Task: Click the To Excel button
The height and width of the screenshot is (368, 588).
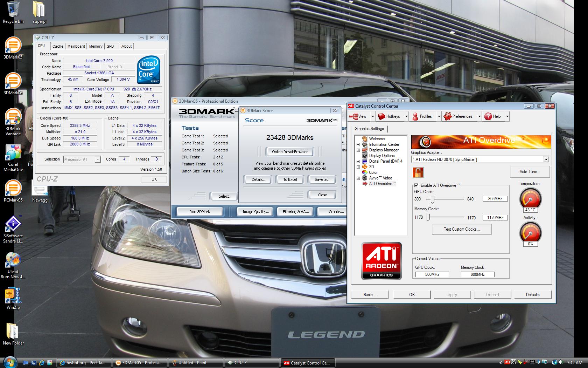Action: tap(290, 179)
